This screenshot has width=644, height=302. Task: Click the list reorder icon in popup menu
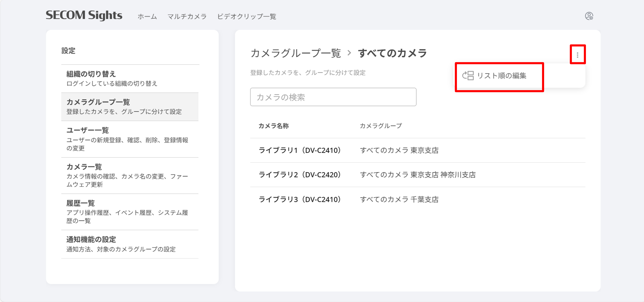pyautogui.click(x=468, y=75)
